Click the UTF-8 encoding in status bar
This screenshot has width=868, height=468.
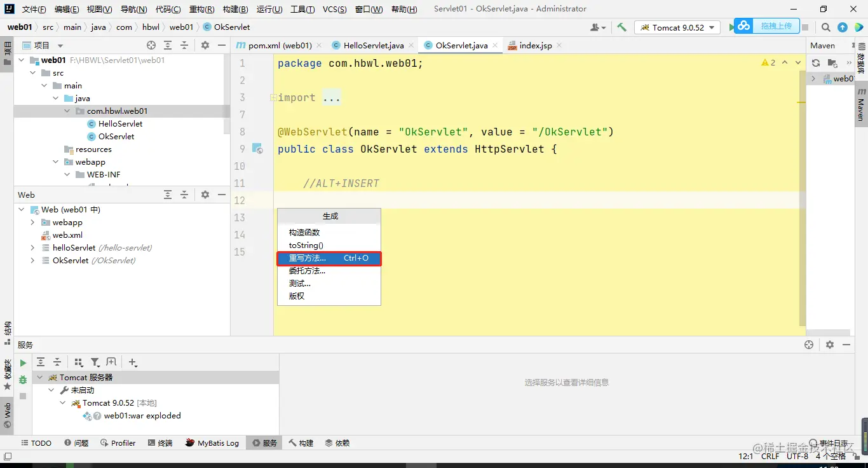tap(797, 456)
